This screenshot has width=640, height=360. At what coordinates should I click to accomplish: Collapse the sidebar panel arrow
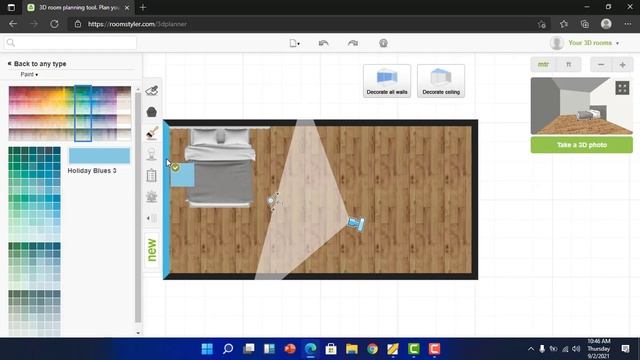[x=151, y=218]
